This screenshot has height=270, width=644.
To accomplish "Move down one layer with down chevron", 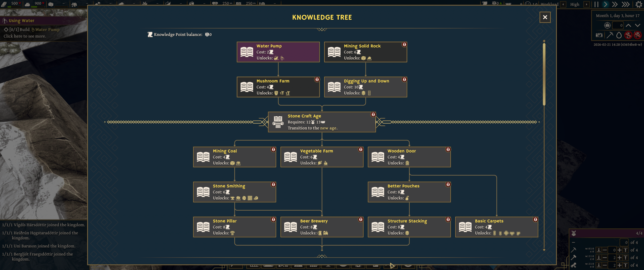I will pos(637,25).
